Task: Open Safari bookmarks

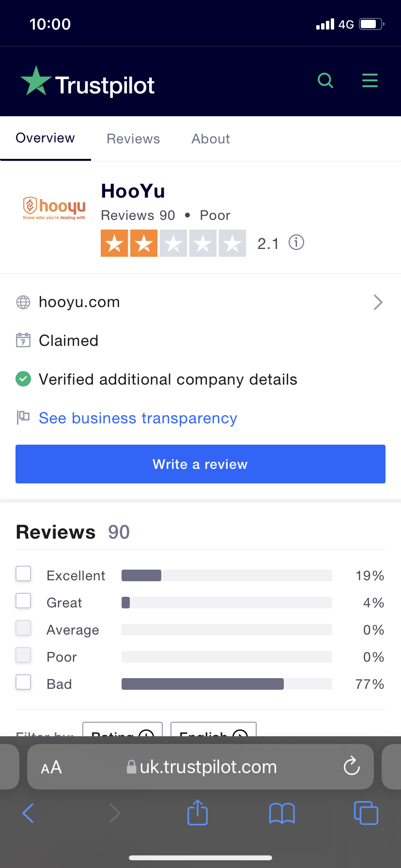Action: [x=282, y=813]
